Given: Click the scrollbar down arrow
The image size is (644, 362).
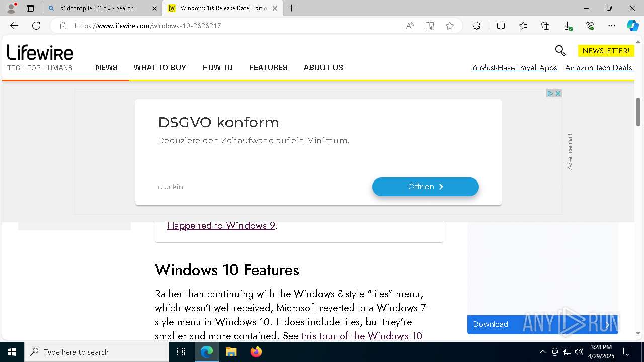Looking at the screenshot, I should tap(638, 333).
